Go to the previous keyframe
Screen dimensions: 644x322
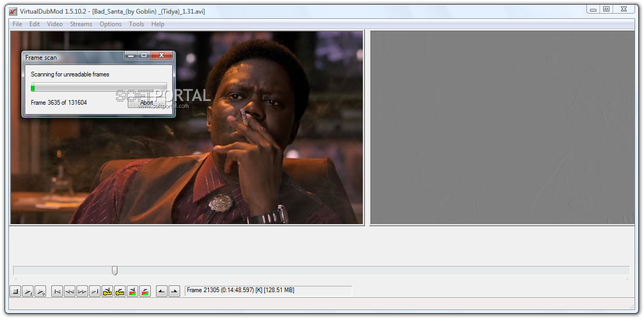tap(107, 292)
